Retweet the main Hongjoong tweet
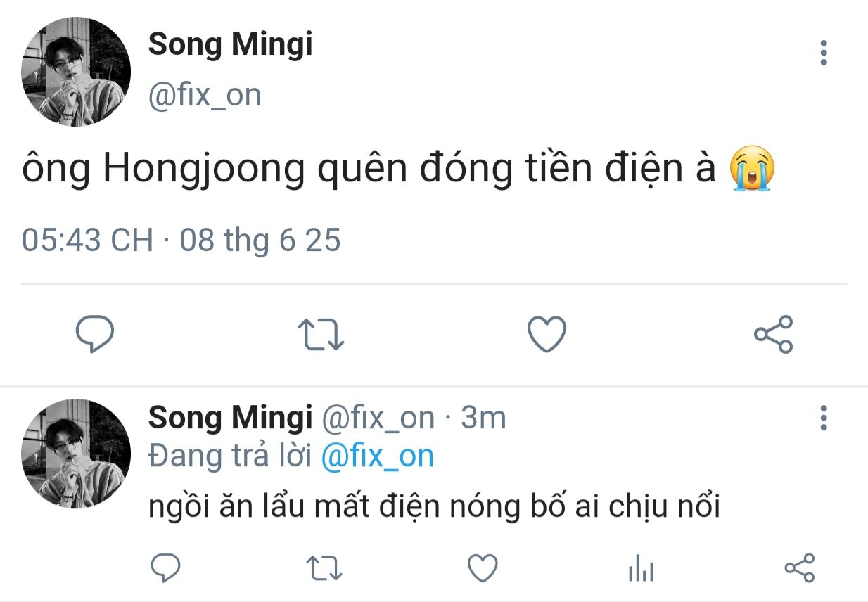 click(x=321, y=334)
